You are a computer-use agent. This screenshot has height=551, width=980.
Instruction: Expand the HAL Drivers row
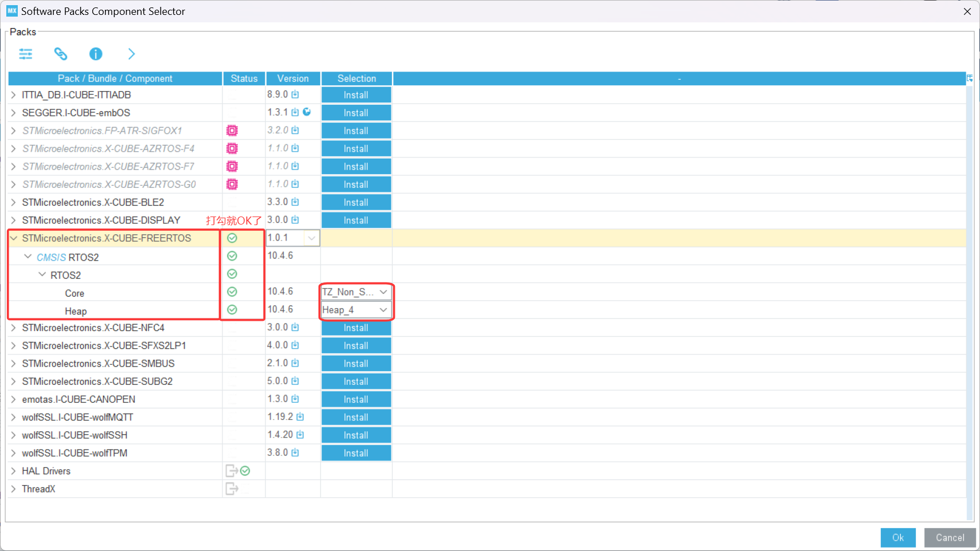point(14,471)
